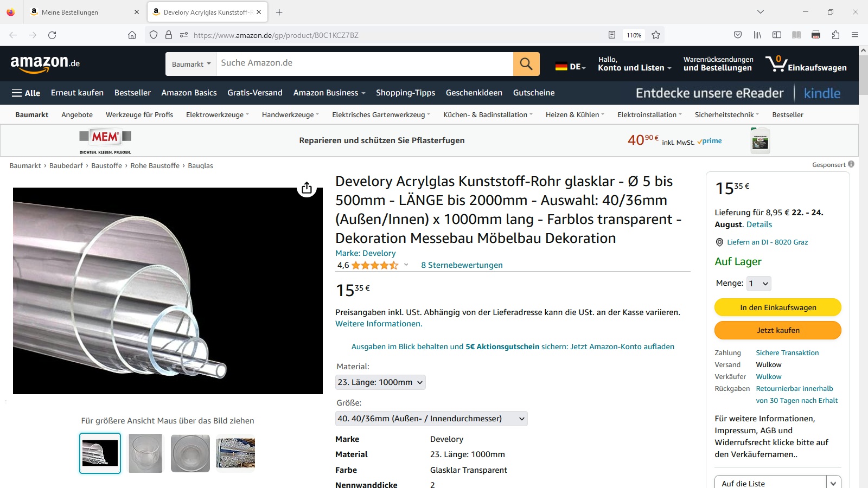The height and width of the screenshot is (488, 868).
Task: Click the MEM brand logo in banner
Action: click(105, 140)
